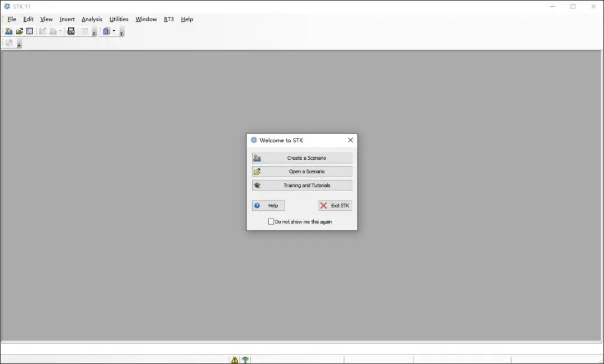Open the dropdown arrow beside Report & Graph Manager
The image size is (604, 364).
[114, 31]
